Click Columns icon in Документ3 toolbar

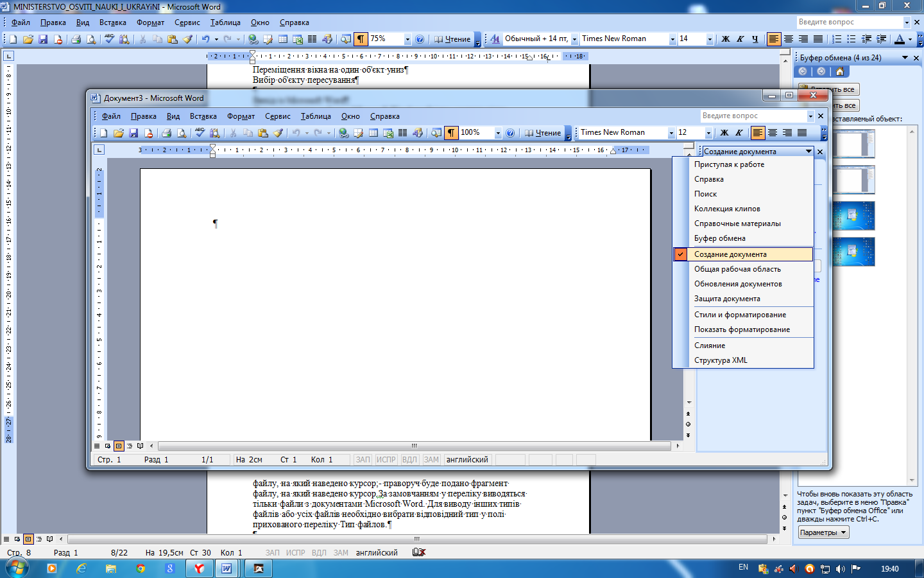tap(402, 133)
